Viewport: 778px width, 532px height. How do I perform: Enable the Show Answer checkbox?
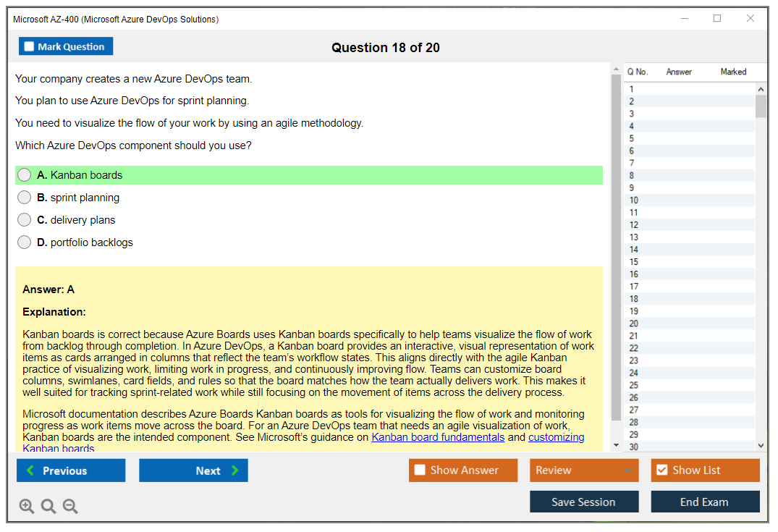click(420, 470)
